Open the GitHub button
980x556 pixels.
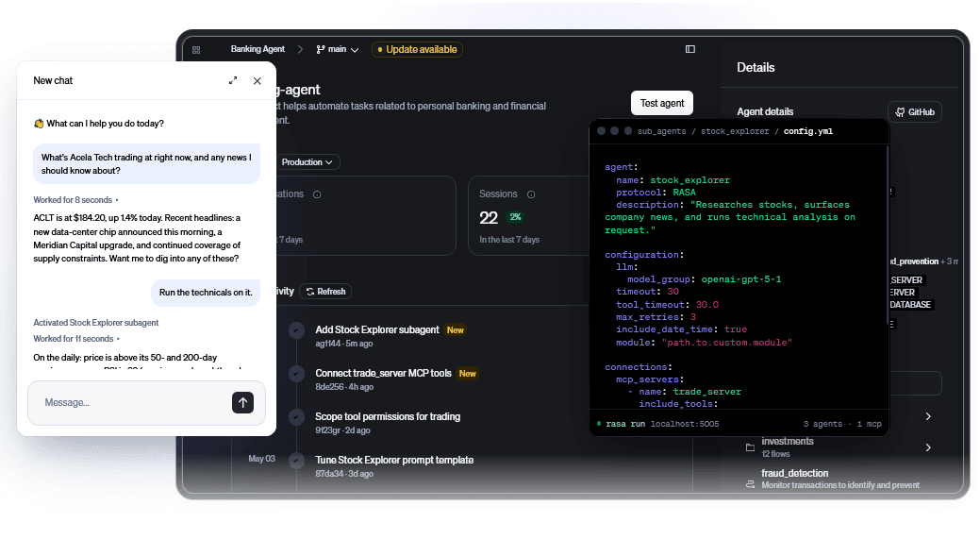(915, 112)
